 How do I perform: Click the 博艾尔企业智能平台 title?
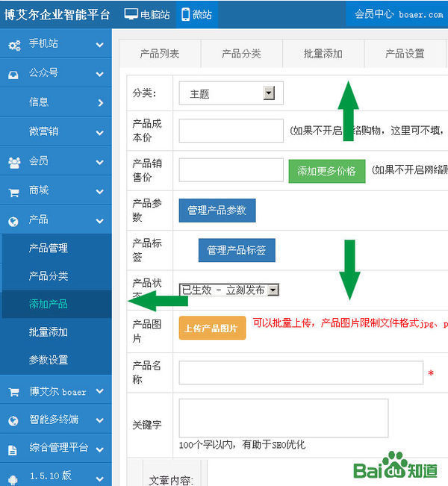tap(57, 15)
